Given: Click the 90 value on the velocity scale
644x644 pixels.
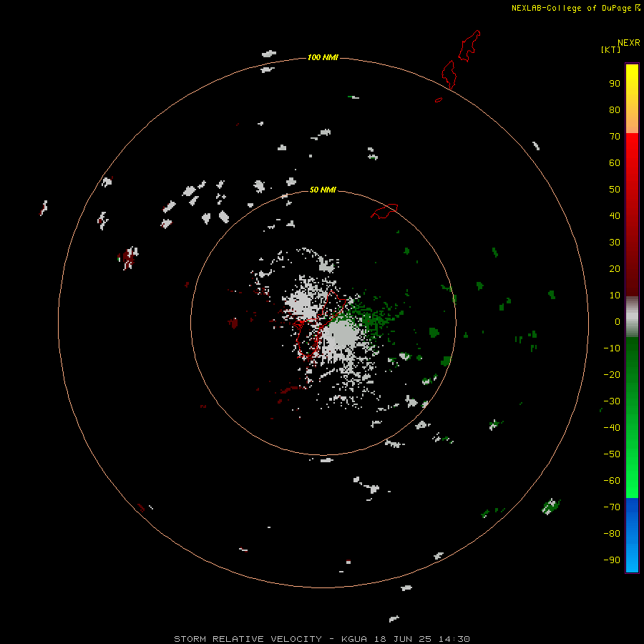Looking at the screenshot, I should click(615, 84).
